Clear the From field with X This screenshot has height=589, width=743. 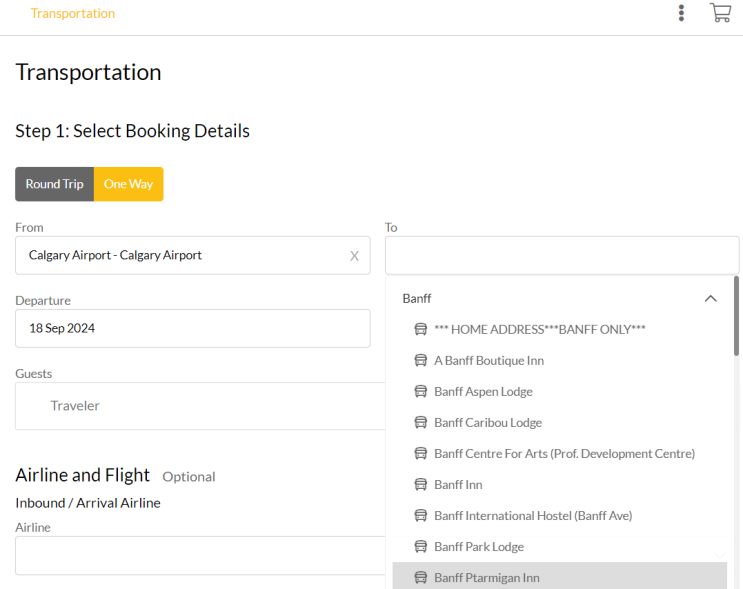(x=354, y=256)
